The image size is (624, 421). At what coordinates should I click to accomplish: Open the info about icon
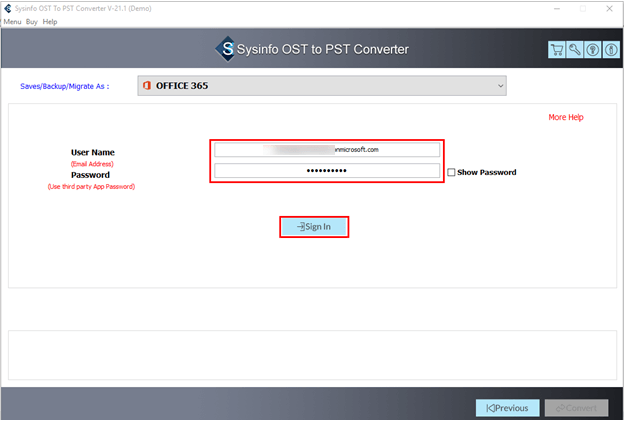(611, 50)
